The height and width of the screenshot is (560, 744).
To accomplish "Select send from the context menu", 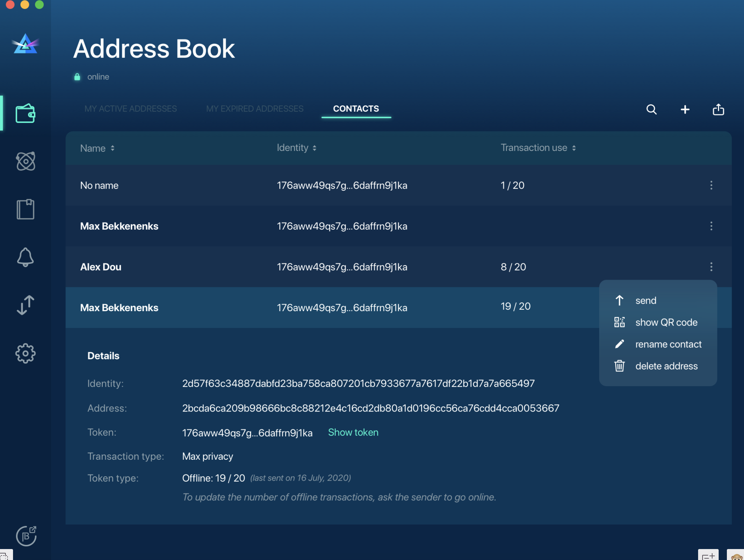I will (645, 300).
